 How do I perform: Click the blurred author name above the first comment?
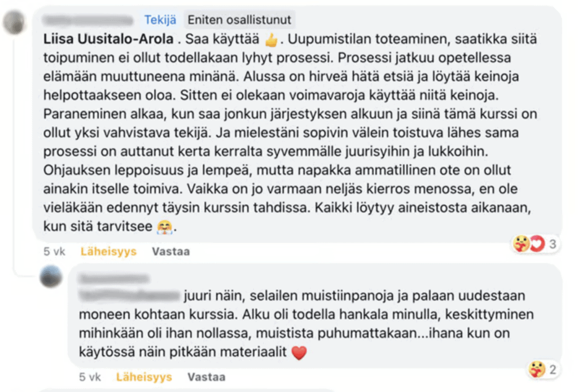tap(87, 20)
